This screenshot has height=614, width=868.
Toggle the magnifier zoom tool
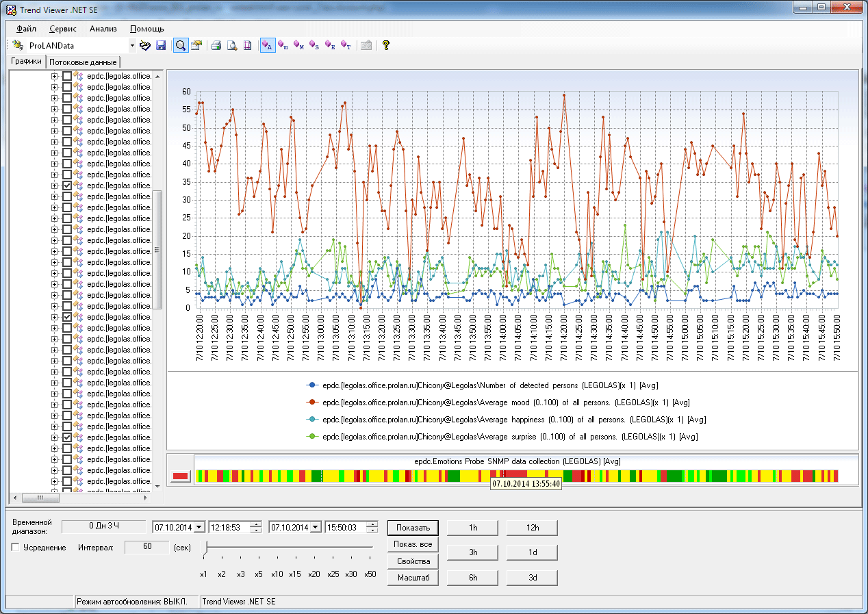(x=181, y=46)
